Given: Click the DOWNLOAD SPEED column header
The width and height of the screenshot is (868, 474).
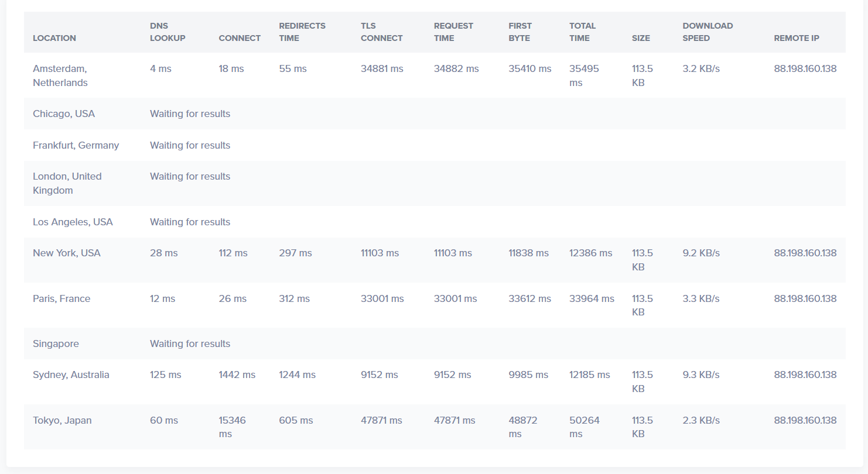Looking at the screenshot, I should (708, 32).
